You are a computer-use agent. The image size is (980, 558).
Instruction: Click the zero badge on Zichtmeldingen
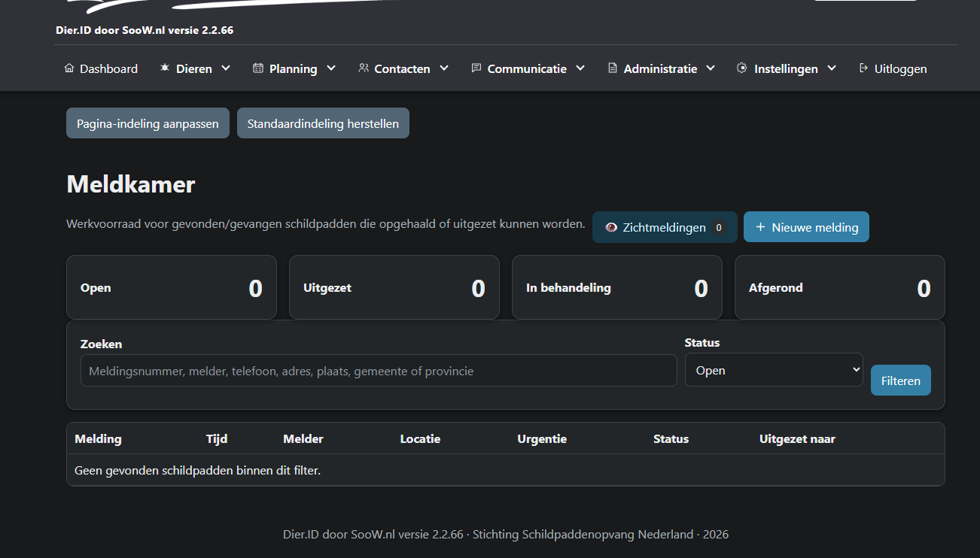[x=719, y=227]
